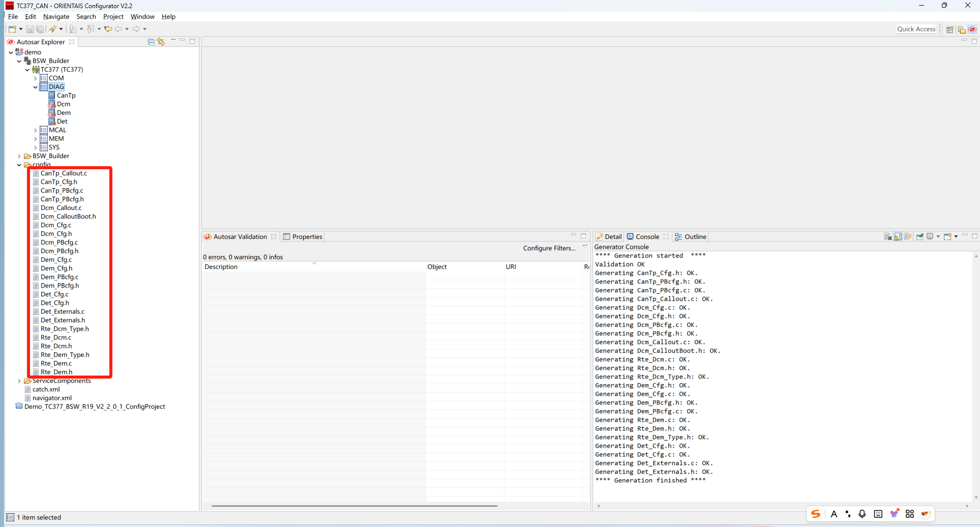Click the New wizard toolbar icon
This screenshot has width=980, height=527.
[12, 29]
